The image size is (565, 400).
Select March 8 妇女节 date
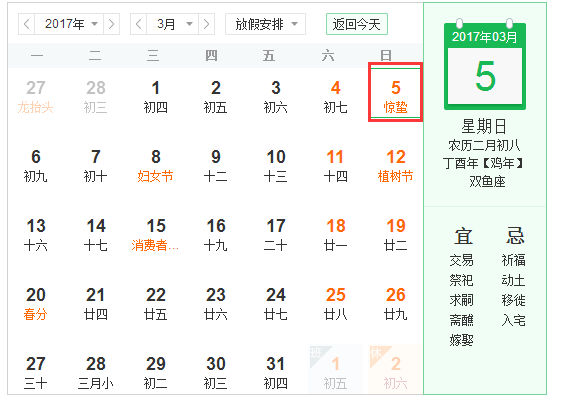(x=156, y=166)
